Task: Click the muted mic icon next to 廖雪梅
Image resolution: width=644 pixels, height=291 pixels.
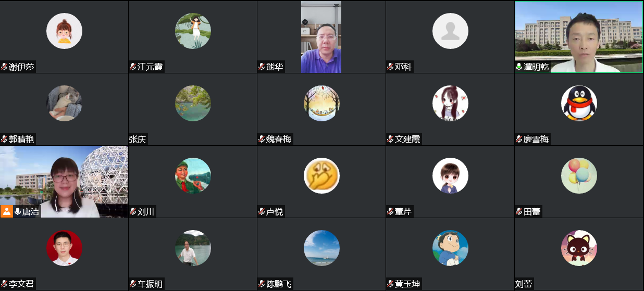Action: [x=519, y=139]
